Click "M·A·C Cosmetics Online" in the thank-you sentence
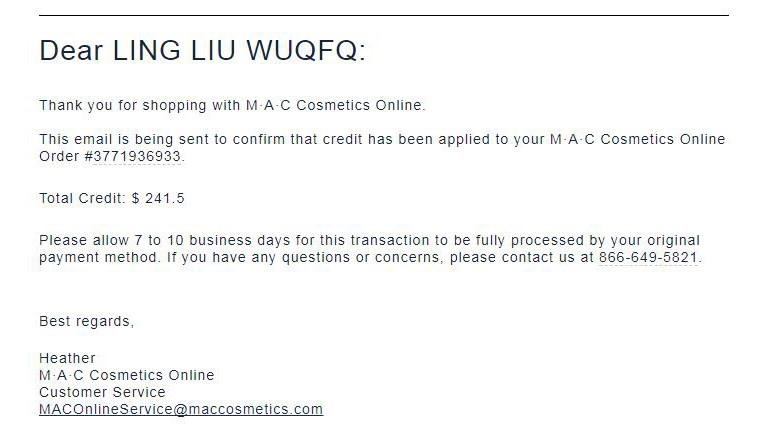 [x=335, y=105]
